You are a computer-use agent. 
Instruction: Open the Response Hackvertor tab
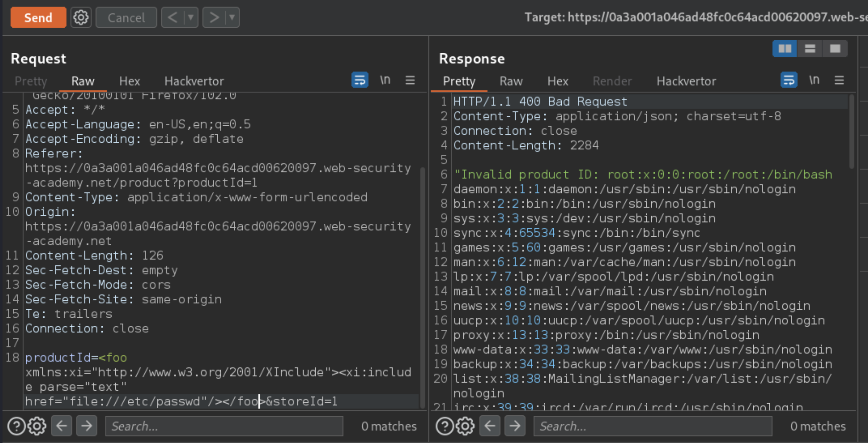686,81
